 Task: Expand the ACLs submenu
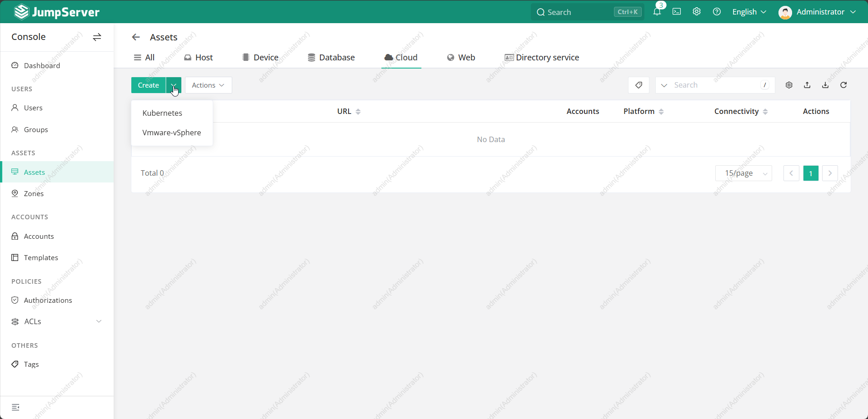click(x=99, y=321)
